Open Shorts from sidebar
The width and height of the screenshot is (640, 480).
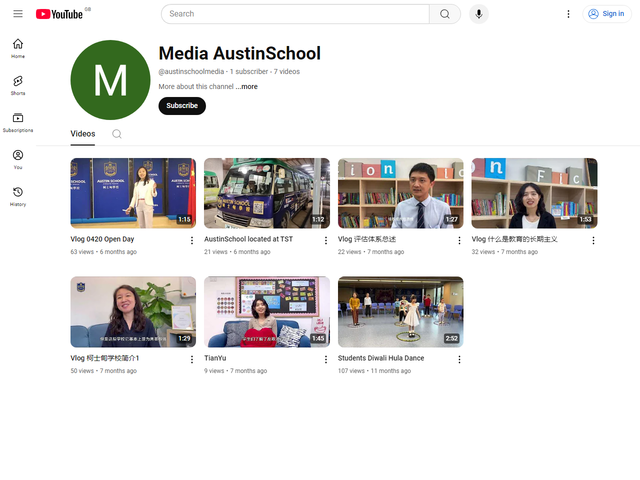[18, 85]
